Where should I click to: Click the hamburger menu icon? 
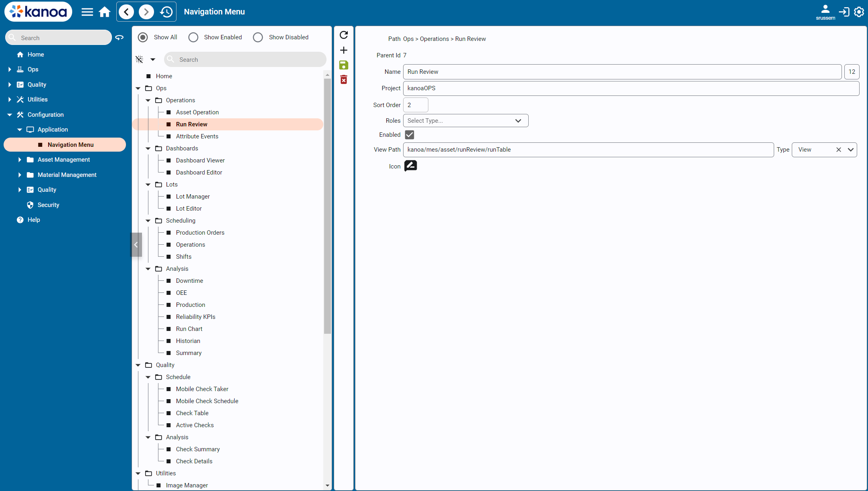pos(87,12)
